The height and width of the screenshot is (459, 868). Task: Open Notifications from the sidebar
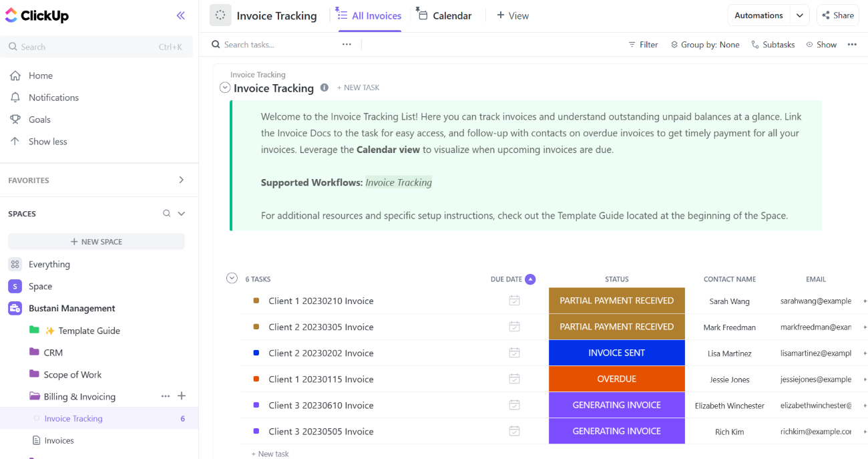[52, 97]
